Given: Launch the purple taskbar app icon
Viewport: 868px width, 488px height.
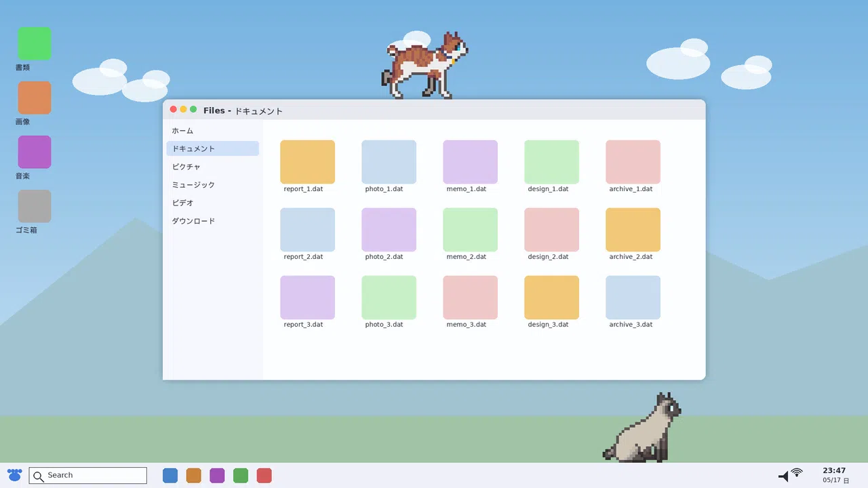Looking at the screenshot, I should 217,476.
